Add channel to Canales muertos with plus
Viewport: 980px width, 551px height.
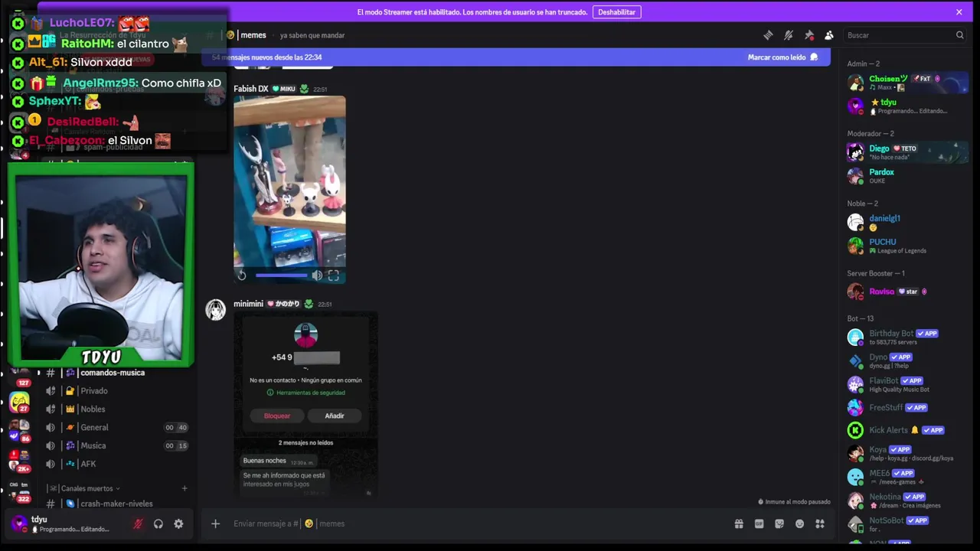(x=185, y=488)
